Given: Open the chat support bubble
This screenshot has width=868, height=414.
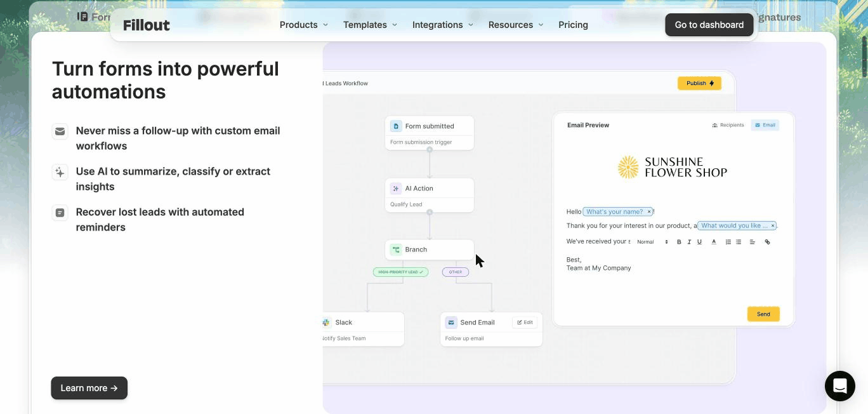Looking at the screenshot, I should pos(839,386).
